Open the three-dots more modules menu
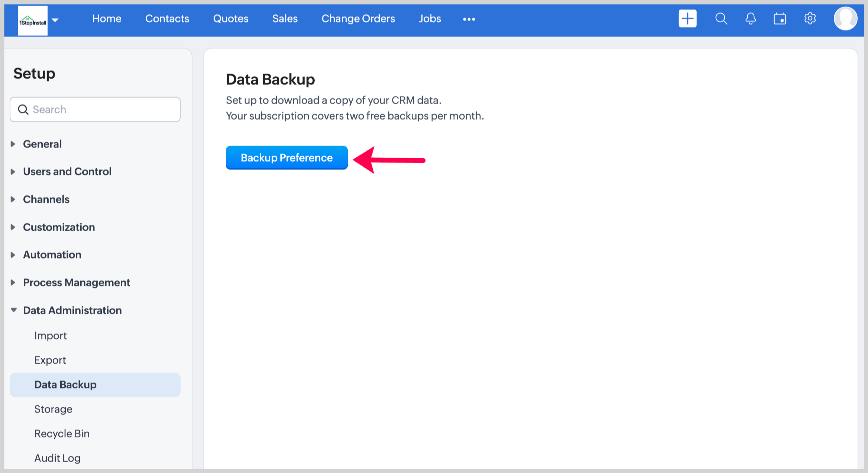868x473 pixels. click(469, 19)
